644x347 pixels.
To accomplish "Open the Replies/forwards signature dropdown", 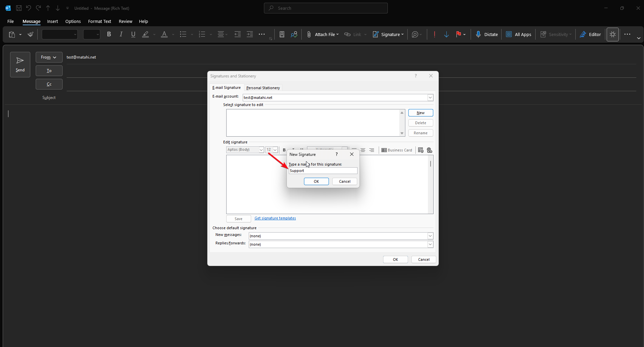I will pyautogui.click(x=430, y=244).
